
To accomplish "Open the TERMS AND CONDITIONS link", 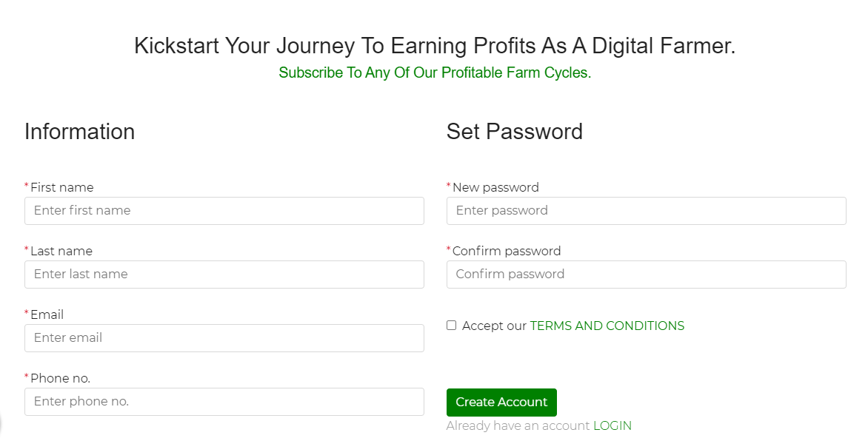I will click(607, 326).
